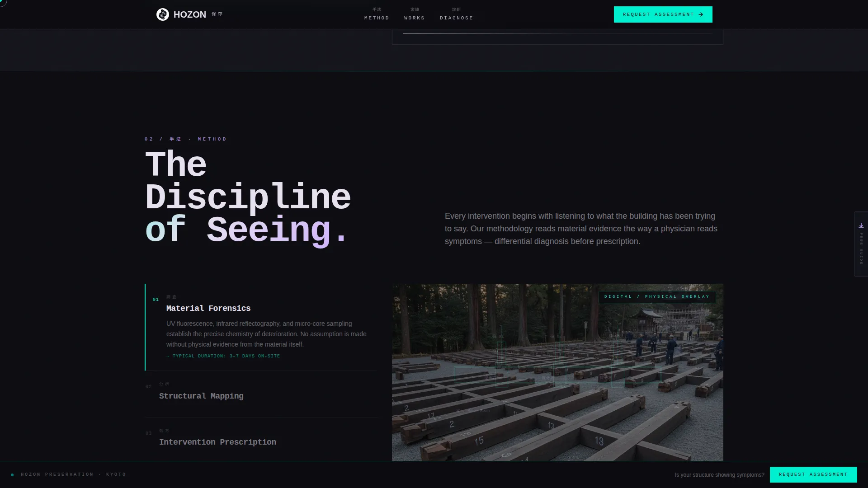Image resolution: width=868 pixels, height=488 pixels.
Task: Open the Works nav item
Action: click(414, 14)
